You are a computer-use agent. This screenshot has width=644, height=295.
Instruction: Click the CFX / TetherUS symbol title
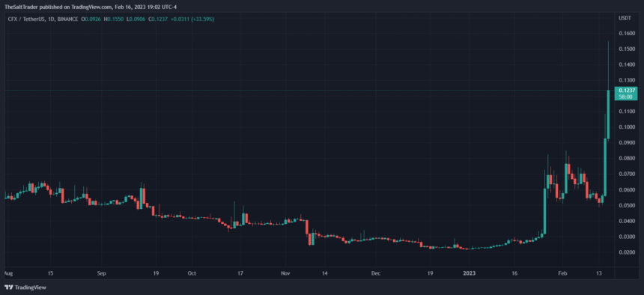26,19
